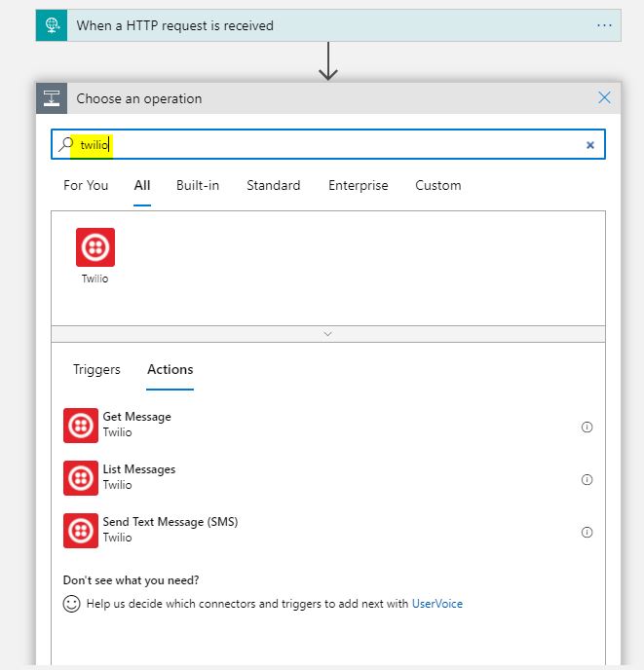Image resolution: width=644 pixels, height=670 pixels.
Task: Close the Choose an operation panel
Action: [x=604, y=97]
